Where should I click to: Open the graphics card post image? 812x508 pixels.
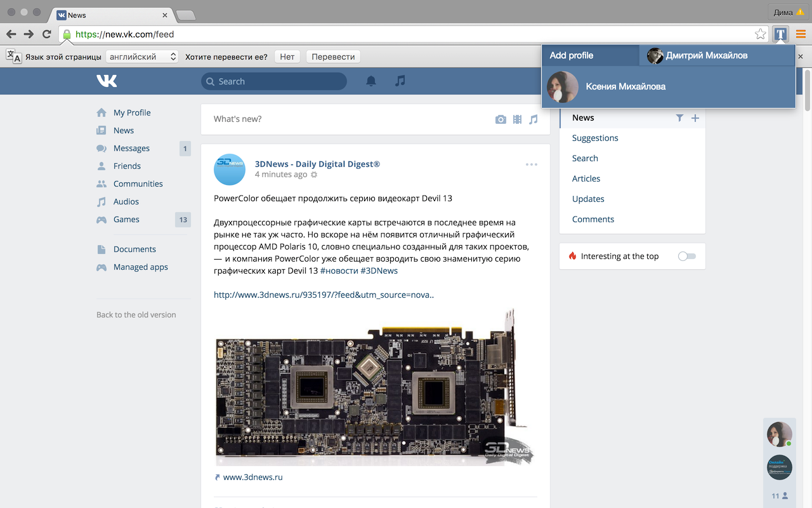click(x=376, y=387)
